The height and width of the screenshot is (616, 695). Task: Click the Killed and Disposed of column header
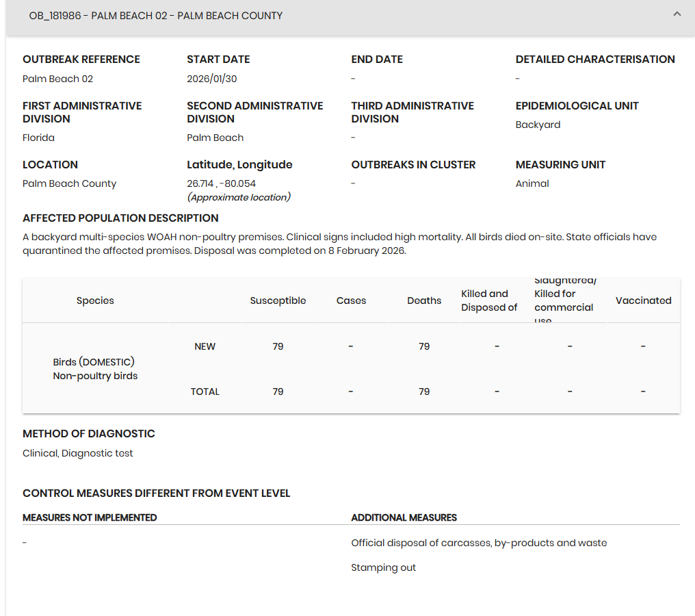[489, 300]
